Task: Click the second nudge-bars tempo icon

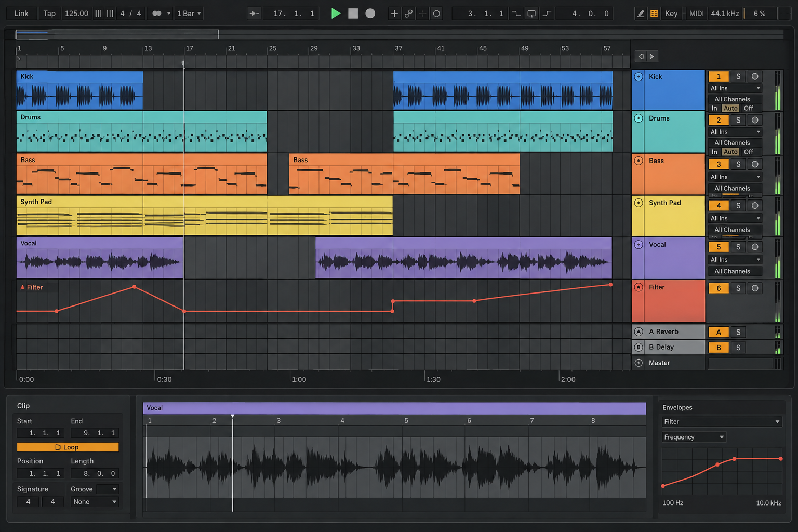Action: (x=110, y=14)
